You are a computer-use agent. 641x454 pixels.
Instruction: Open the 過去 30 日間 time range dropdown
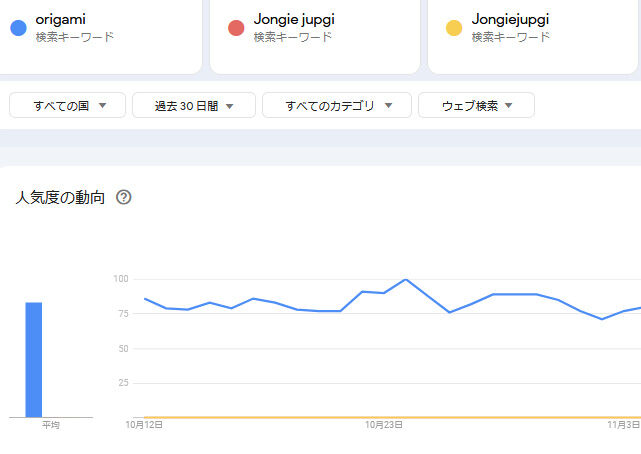click(185, 105)
